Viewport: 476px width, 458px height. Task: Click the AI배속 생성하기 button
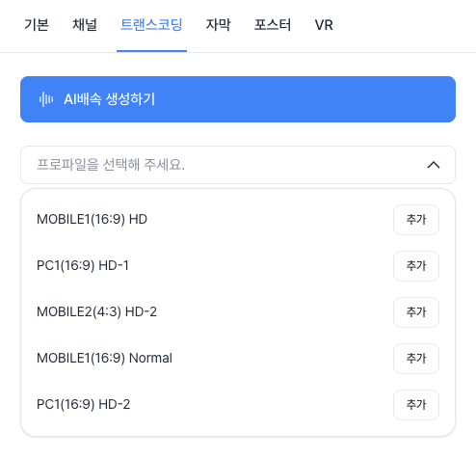click(x=238, y=99)
